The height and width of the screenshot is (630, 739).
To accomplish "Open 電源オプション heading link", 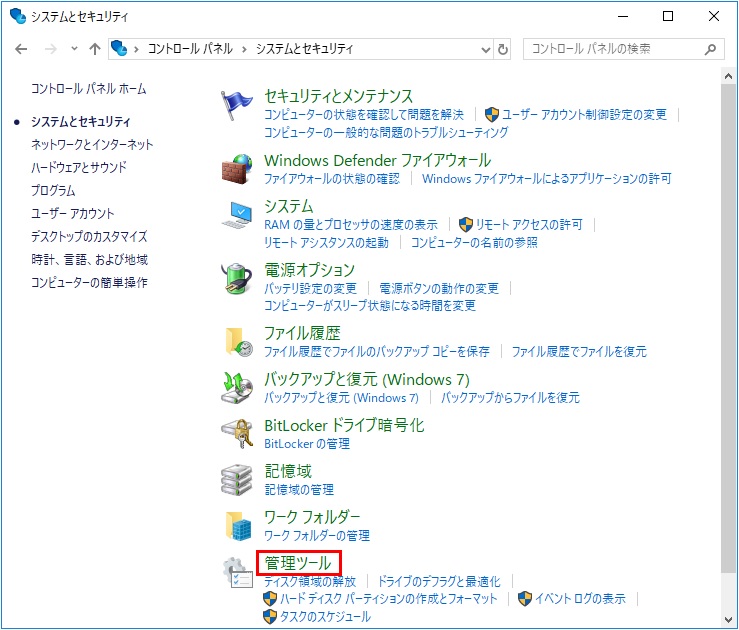I will coord(309,270).
